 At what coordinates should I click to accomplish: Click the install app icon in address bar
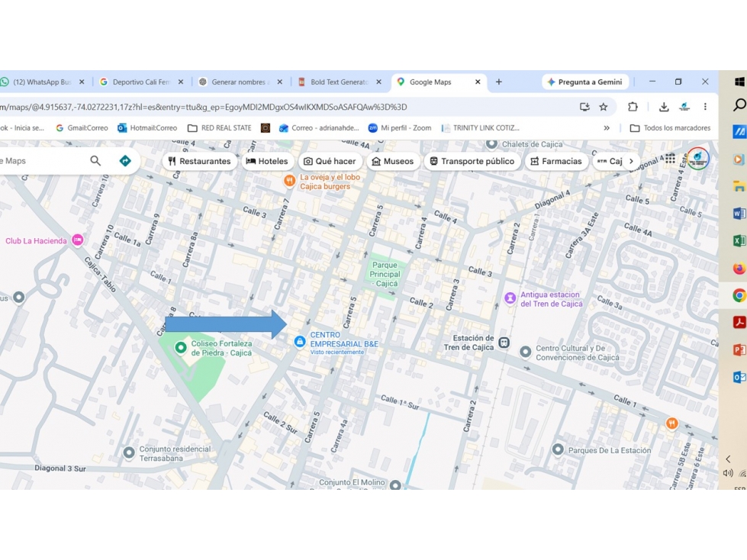click(x=584, y=107)
